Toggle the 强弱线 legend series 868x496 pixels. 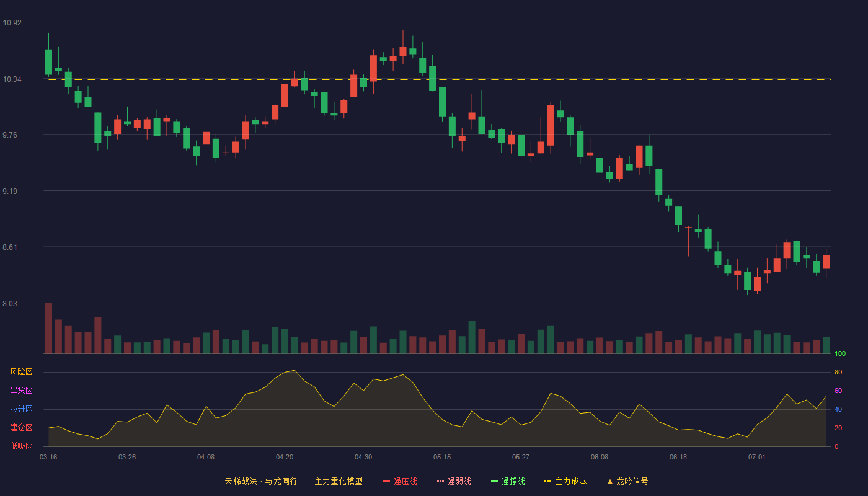pyautogui.click(x=454, y=481)
